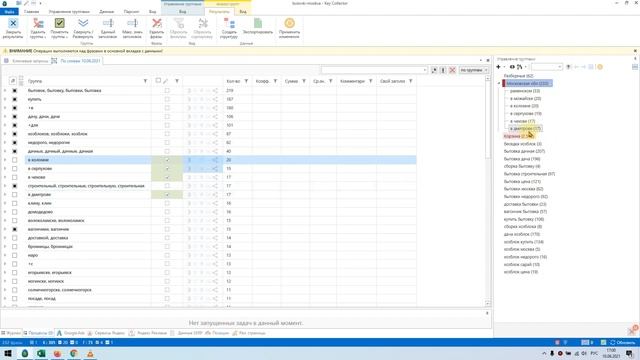This screenshot has height=360, width=640.
Task: Click the table vertical scrollbar
Action: click(x=488, y=191)
